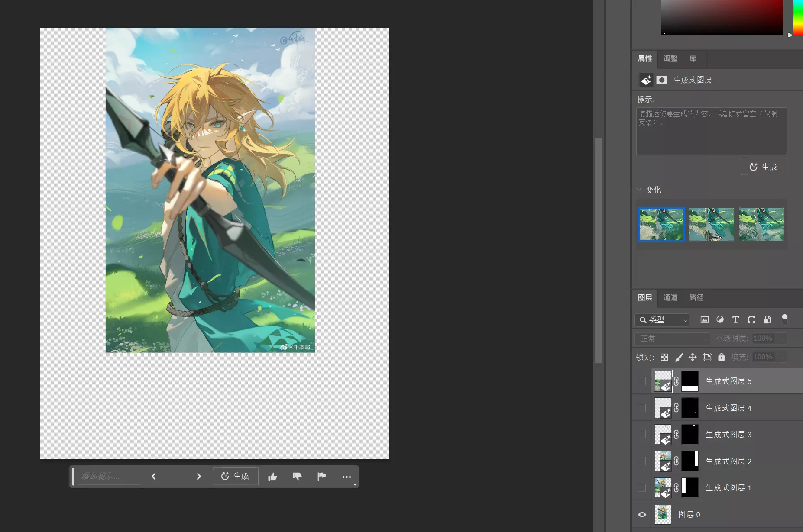Select the second variation thumbnail
The width and height of the screenshot is (803, 532).
(711, 224)
